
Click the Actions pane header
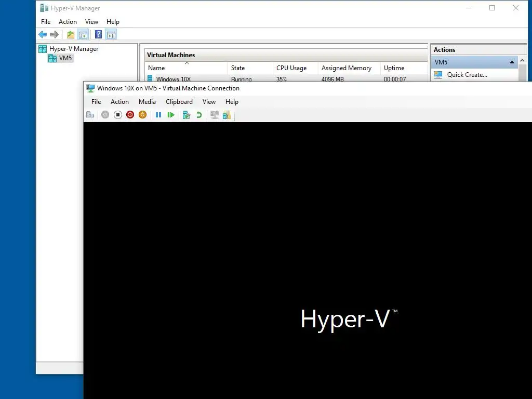point(478,49)
